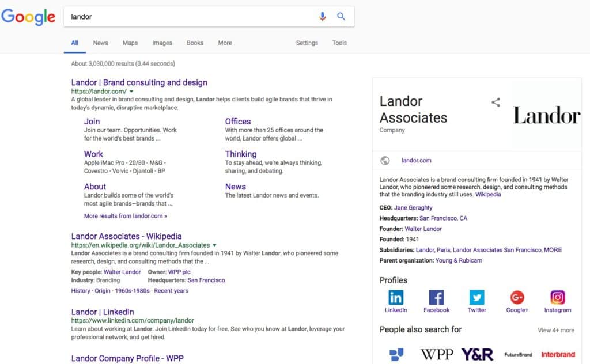The width and height of the screenshot is (590, 364).
Task: Follow the San Francisco headquarters link in Wikipedia result
Action: point(206,280)
